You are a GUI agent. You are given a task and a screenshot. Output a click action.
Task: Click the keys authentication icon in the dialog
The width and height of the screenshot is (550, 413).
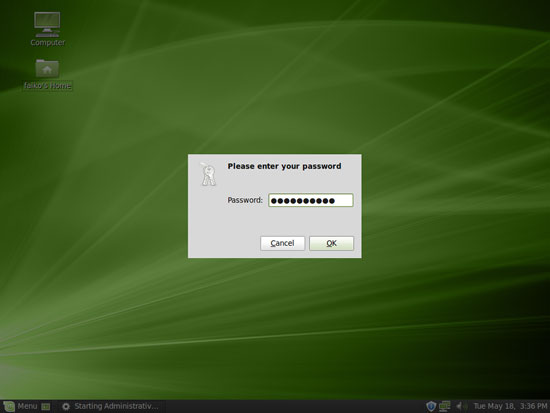tap(208, 174)
